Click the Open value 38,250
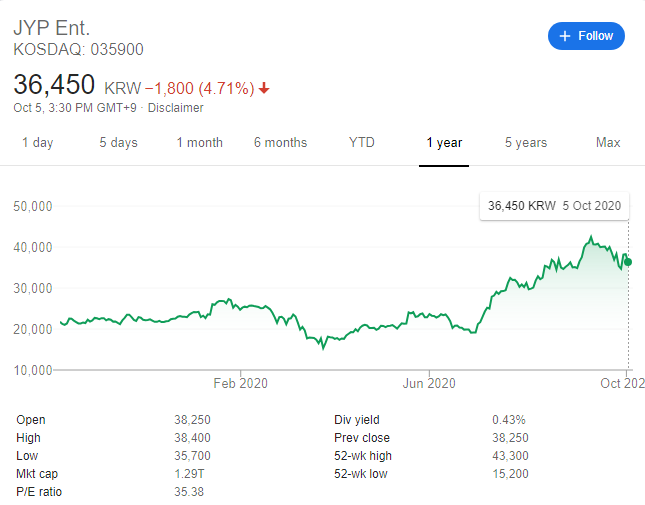The width and height of the screenshot is (645, 505). (x=192, y=420)
